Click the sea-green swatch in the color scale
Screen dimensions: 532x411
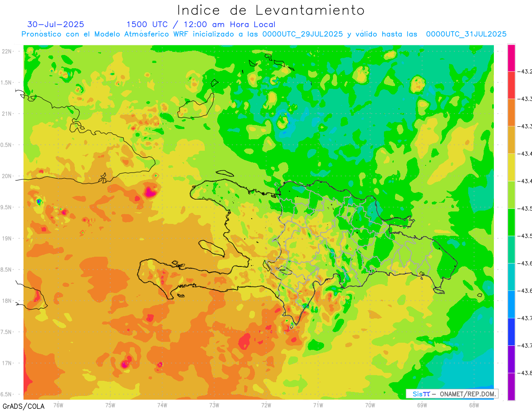(x=511, y=250)
